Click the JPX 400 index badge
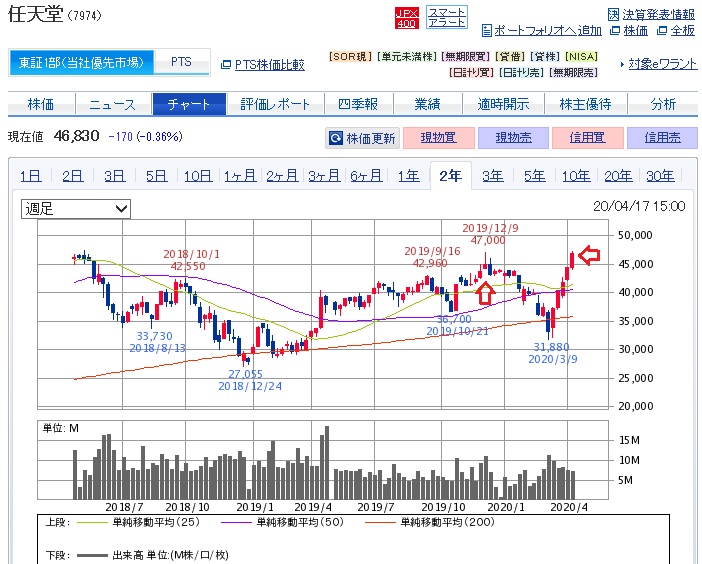 [407, 17]
